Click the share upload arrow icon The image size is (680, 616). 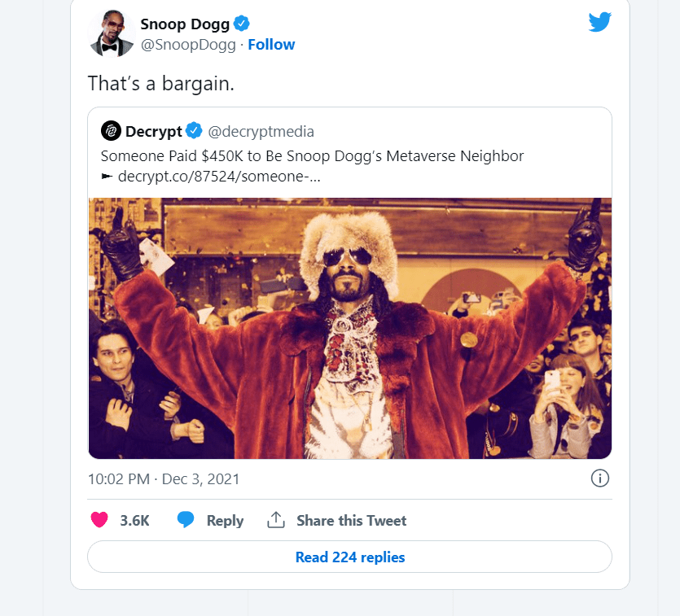pyautogui.click(x=276, y=521)
